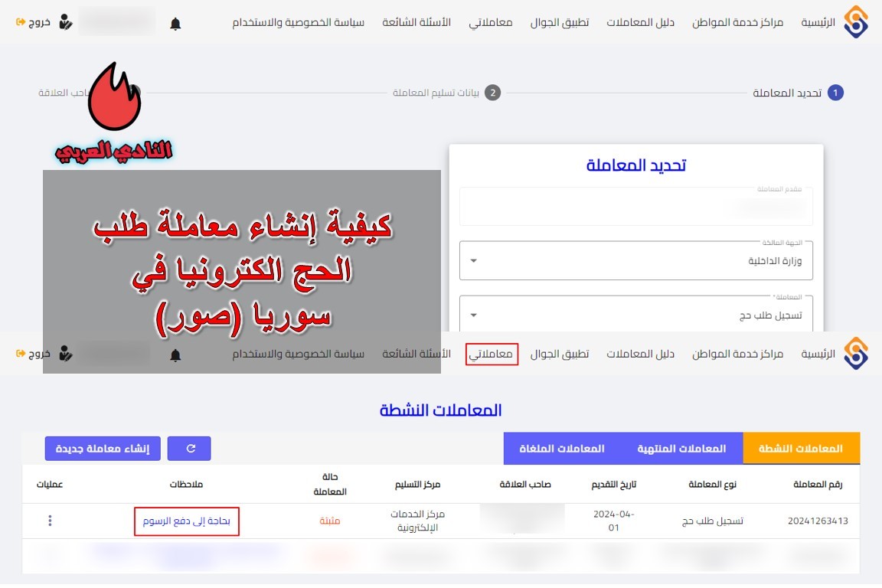Click خروج logout in the topmost header
This screenshot has width=882, height=588.
point(33,22)
